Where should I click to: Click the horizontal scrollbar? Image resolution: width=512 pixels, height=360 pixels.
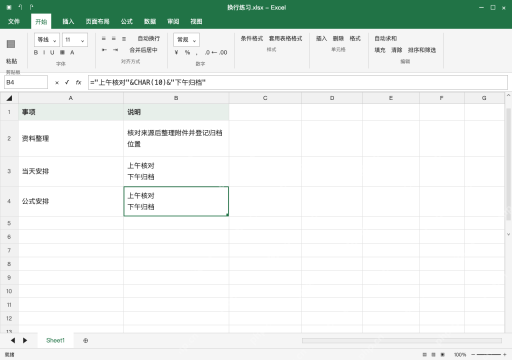(402, 340)
